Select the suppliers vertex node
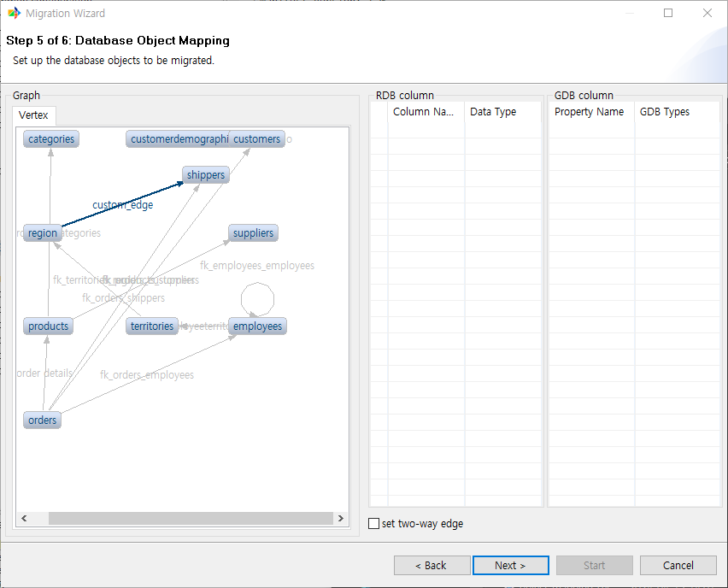This screenshot has height=588, width=728. click(x=253, y=233)
